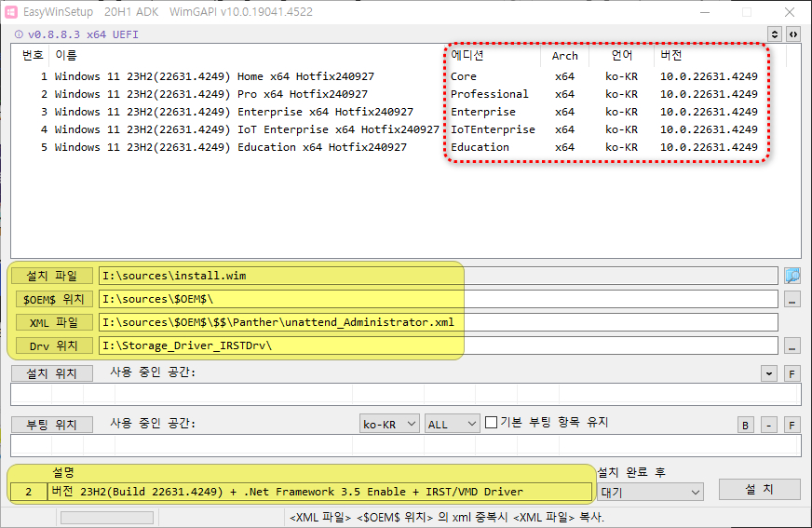The width and height of the screenshot is (812, 528).
Task: Click the minus button on boot location row
Action: tap(769, 425)
